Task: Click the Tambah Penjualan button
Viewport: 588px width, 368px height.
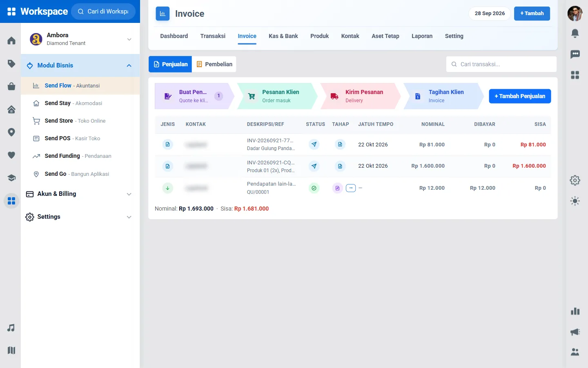Action: (520, 96)
